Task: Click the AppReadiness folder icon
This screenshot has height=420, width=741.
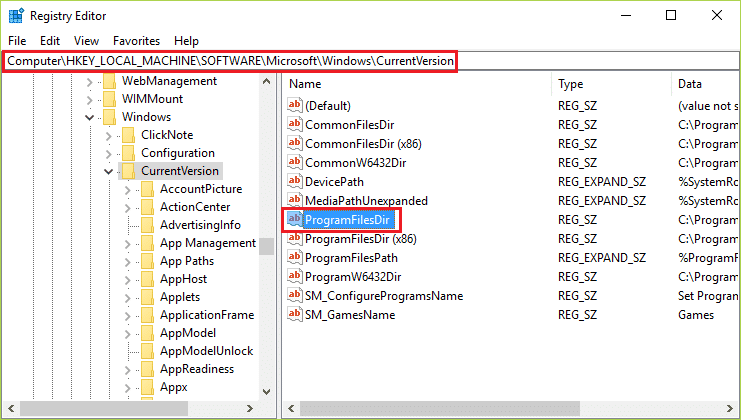Action: [147, 369]
